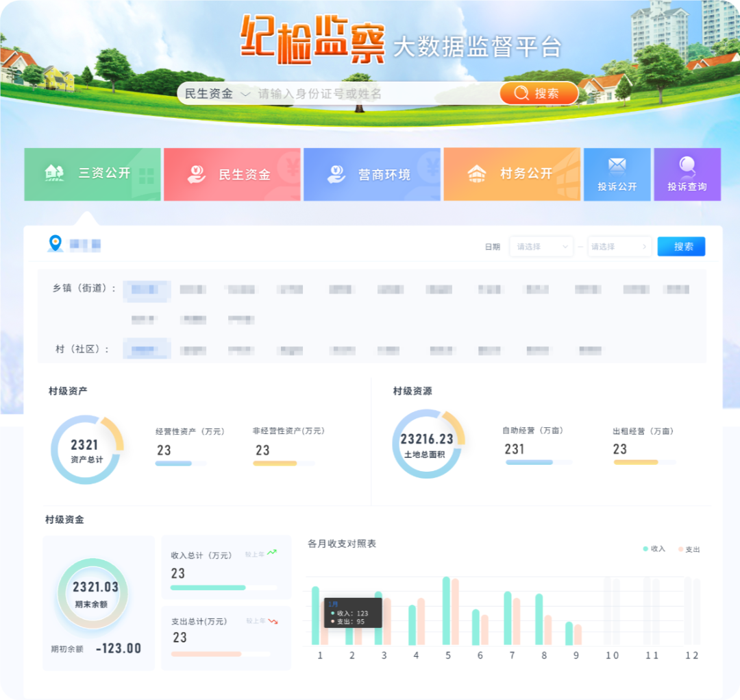Open the first 请选择 date picker
Screen dimensions: 740x700
pos(541,246)
